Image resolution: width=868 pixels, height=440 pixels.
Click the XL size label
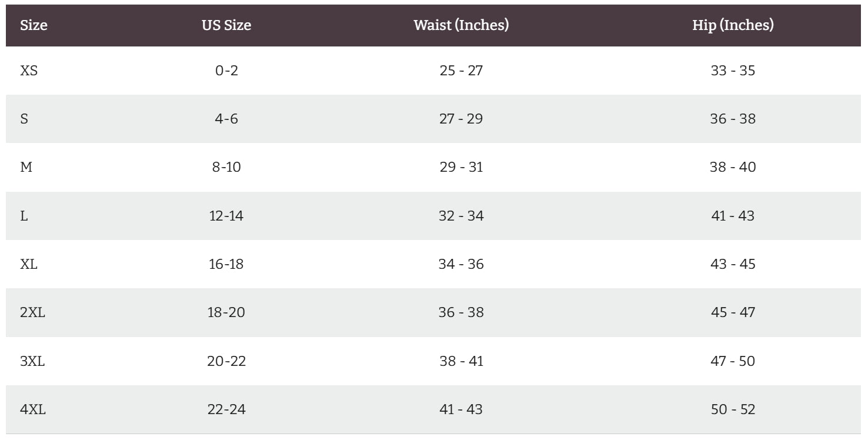(x=29, y=264)
